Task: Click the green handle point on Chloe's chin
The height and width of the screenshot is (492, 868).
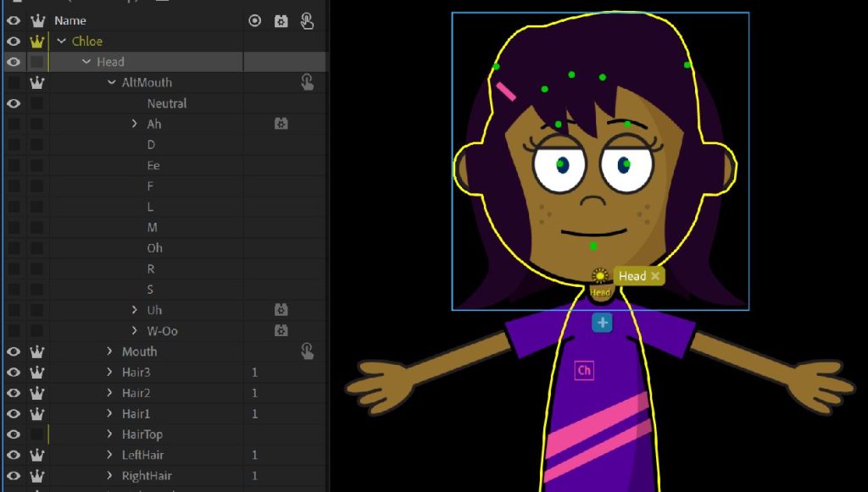Action: (592, 246)
